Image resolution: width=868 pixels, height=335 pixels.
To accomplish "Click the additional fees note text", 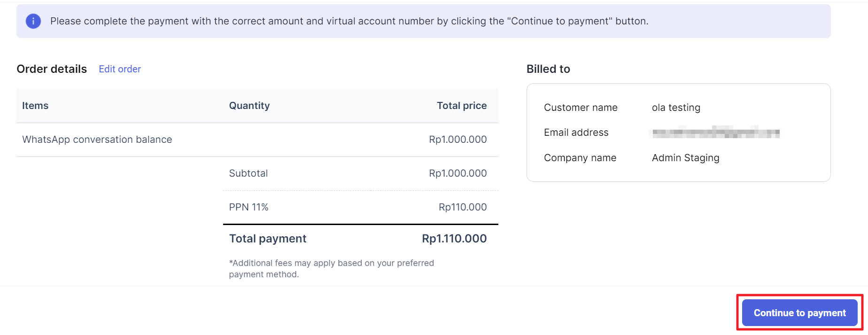I will (x=331, y=269).
